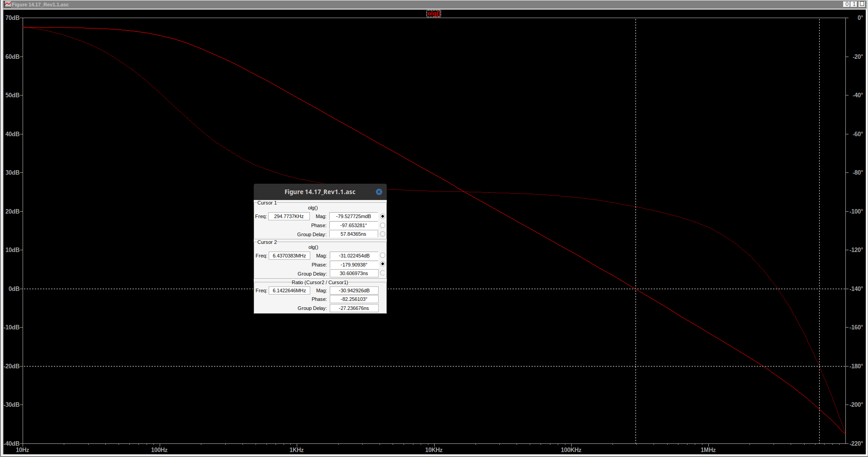Screen dimensions: 868x457
Task: Click the Ratio (Cursor2 / Cursor1) heading
Action: pos(320,282)
